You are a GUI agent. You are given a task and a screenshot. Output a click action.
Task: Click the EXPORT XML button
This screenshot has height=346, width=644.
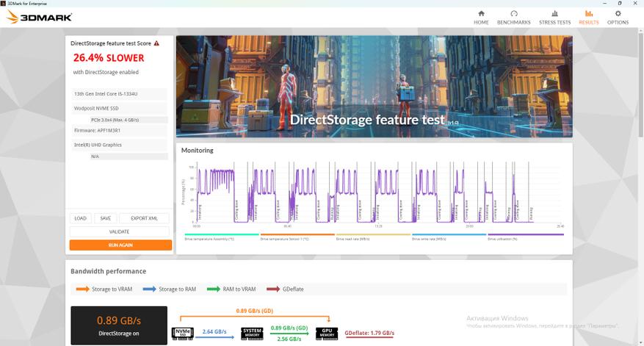point(144,218)
